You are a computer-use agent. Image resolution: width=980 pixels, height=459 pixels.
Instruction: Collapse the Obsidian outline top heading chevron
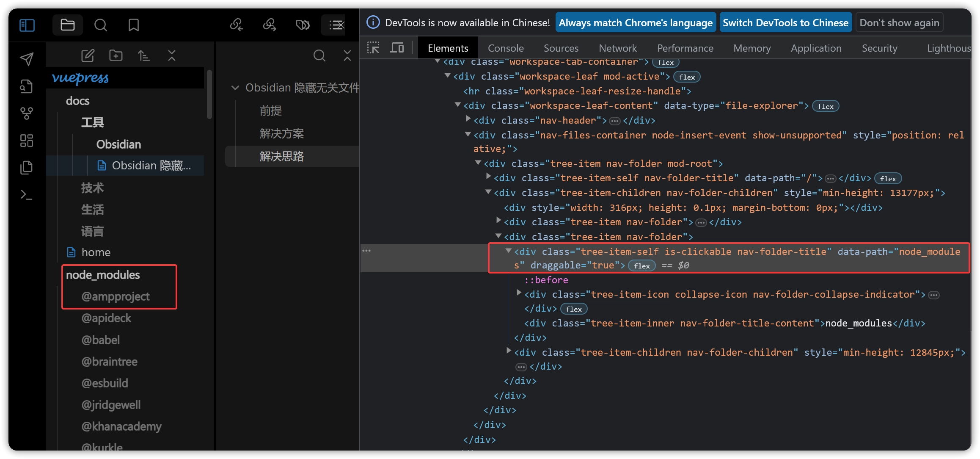tap(235, 88)
